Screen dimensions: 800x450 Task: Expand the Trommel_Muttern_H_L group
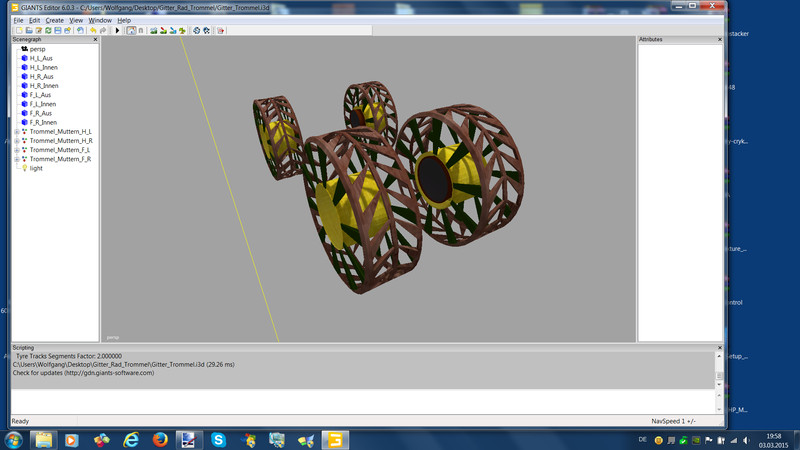tap(17, 132)
